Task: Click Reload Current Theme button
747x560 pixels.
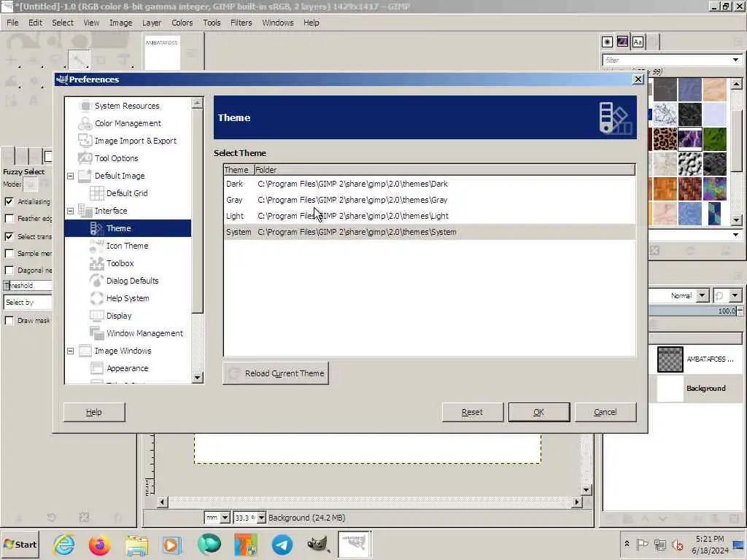Action: coord(276,373)
